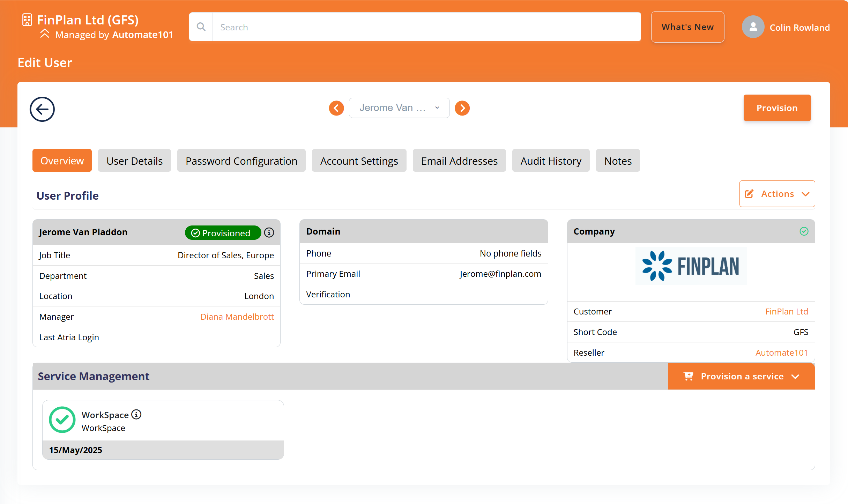Click inside the Search field
Screen dimensions: 848x504
[x=419, y=27]
